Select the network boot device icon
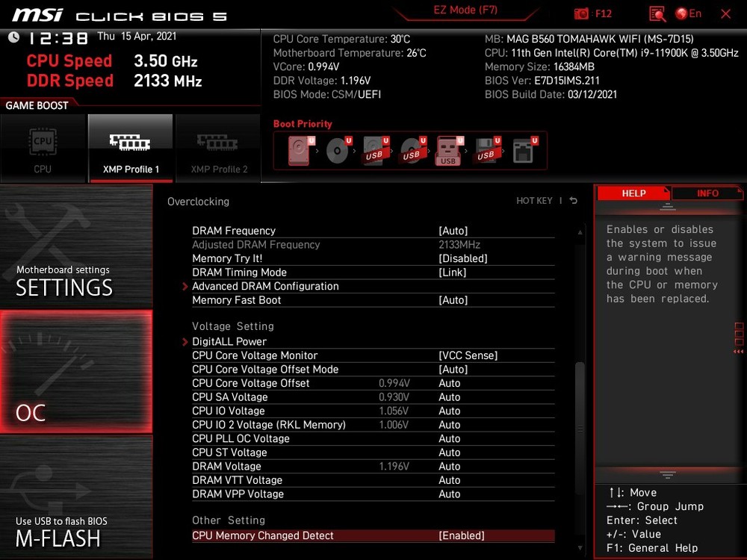This screenshot has width=747, height=560. point(524,151)
